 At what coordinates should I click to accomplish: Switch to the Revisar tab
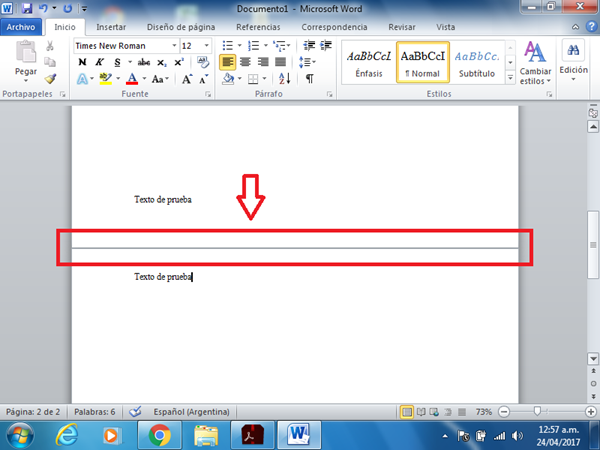coord(402,27)
